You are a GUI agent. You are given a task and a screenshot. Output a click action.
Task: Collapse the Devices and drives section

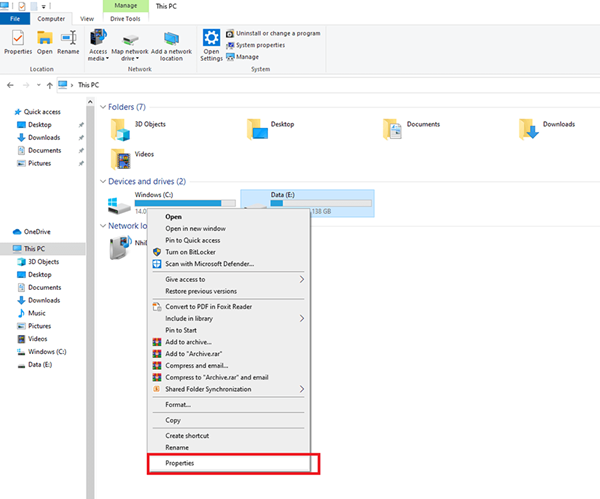(x=102, y=181)
